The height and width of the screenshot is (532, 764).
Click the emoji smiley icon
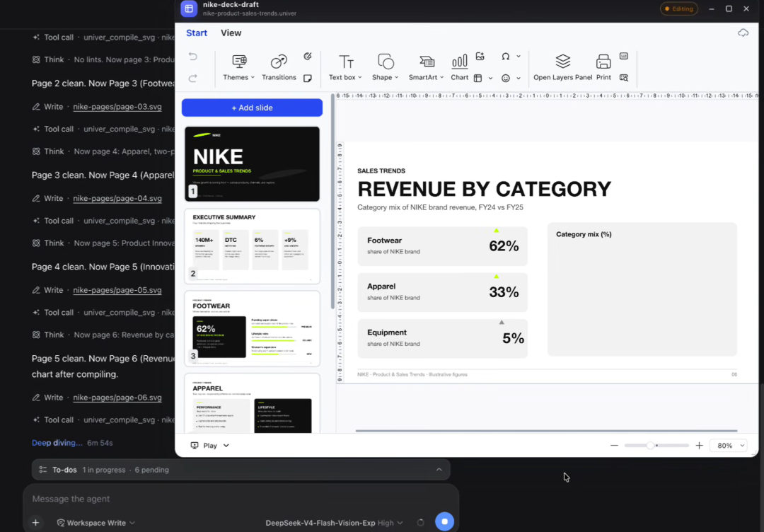tap(506, 78)
